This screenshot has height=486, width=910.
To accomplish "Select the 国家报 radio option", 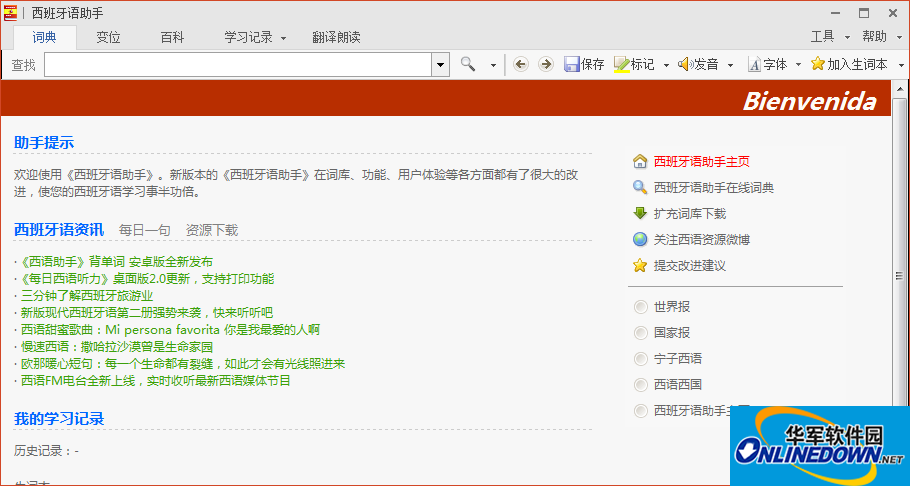I will (x=641, y=332).
